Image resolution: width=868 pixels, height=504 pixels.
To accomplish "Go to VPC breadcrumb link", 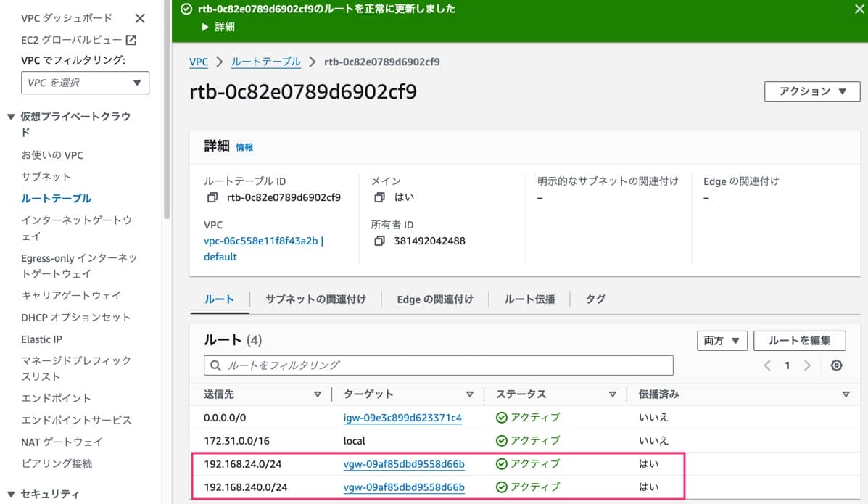I will pyautogui.click(x=199, y=62).
